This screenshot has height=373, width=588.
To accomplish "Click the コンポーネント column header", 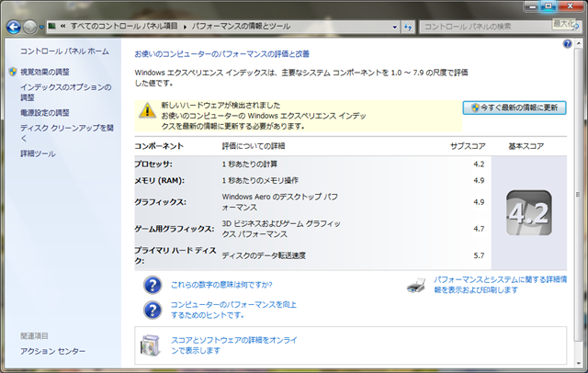I will [x=159, y=146].
